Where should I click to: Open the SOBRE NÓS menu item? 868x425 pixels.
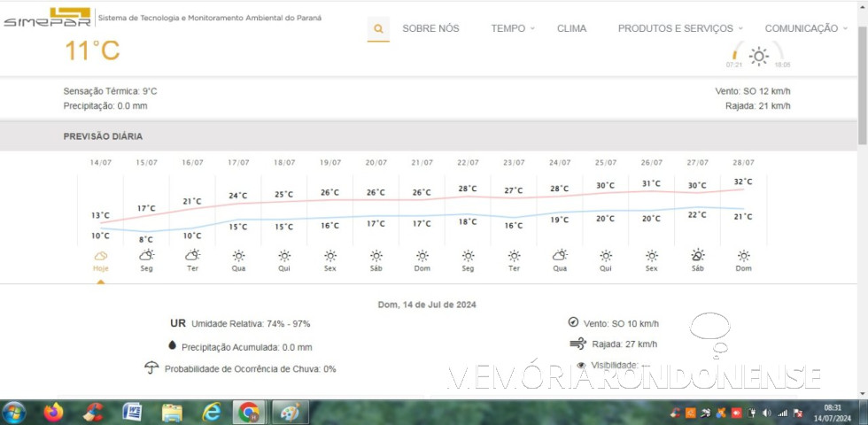click(x=430, y=28)
